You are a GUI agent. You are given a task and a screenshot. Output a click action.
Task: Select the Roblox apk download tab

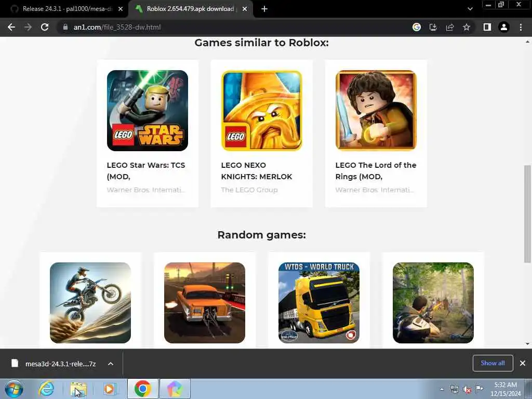click(x=190, y=9)
